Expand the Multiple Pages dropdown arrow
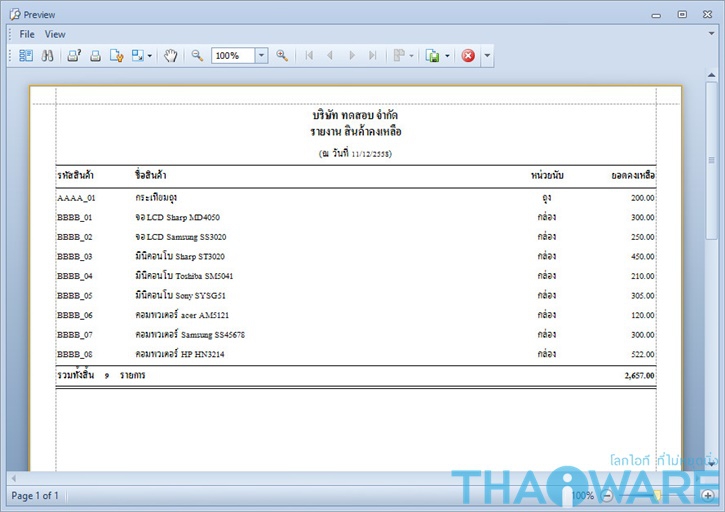Viewport: 725px width, 512px height. click(412, 56)
